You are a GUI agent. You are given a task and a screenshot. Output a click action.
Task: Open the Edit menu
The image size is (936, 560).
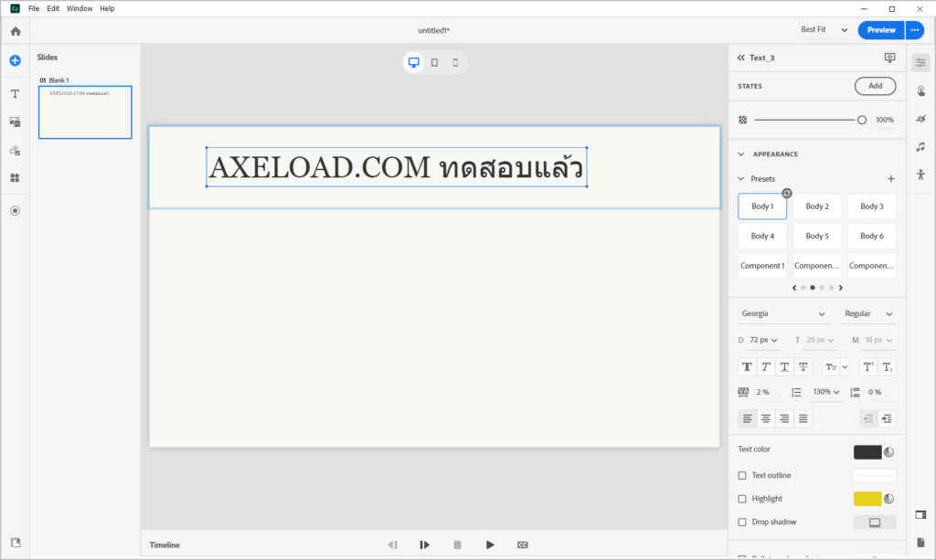53,8
